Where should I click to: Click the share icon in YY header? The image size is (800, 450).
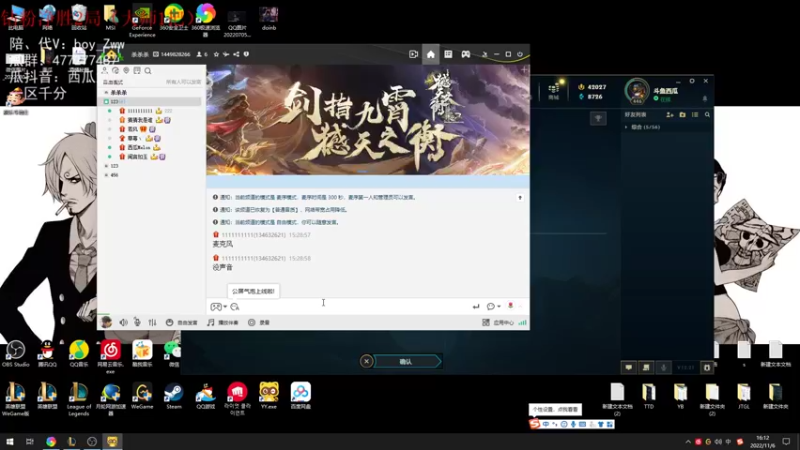click(x=236, y=54)
